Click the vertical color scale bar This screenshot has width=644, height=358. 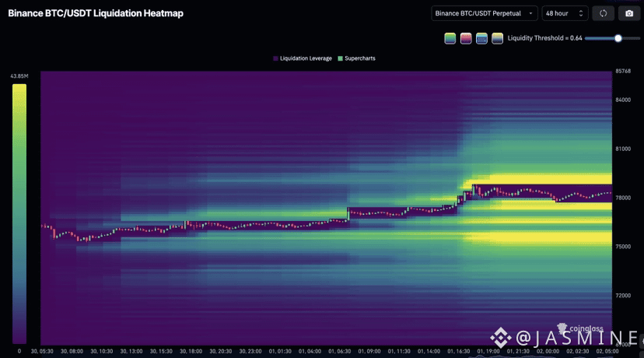(19, 214)
